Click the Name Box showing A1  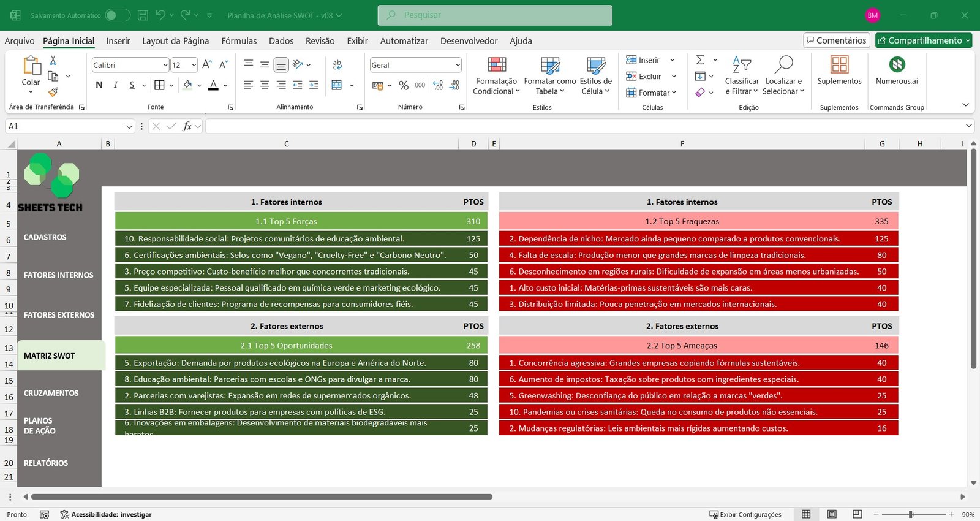[69, 126]
